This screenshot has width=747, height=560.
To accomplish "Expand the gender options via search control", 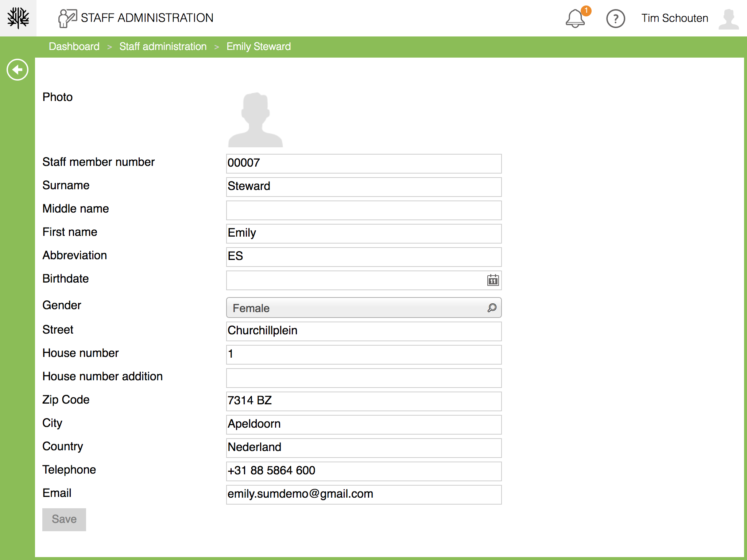I will [492, 308].
